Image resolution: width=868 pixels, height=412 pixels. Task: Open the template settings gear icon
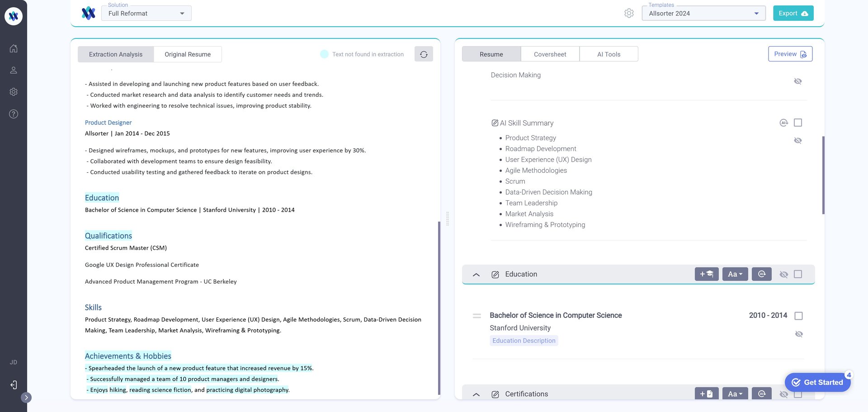tap(629, 13)
